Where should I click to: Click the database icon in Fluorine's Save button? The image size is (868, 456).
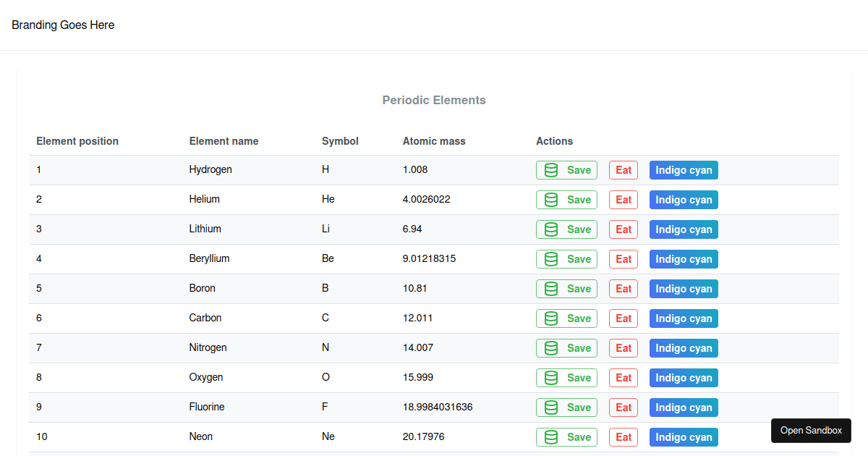pyautogui.click(x=550, y=407)
